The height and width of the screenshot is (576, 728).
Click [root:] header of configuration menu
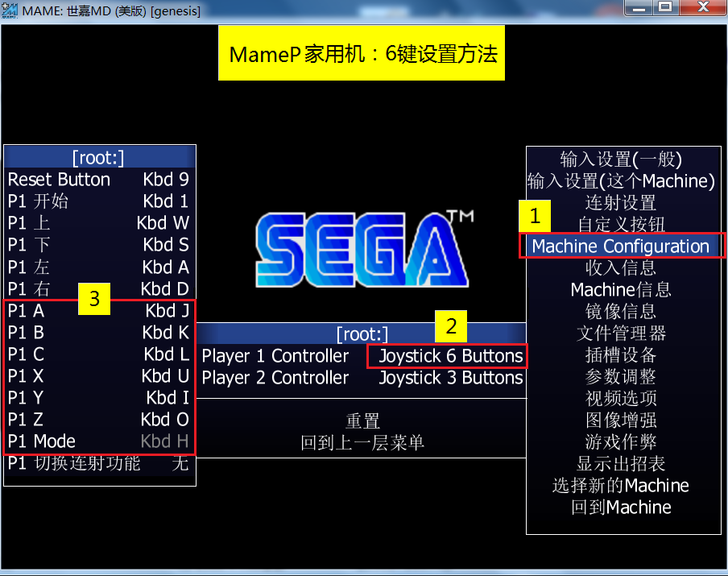362,334
